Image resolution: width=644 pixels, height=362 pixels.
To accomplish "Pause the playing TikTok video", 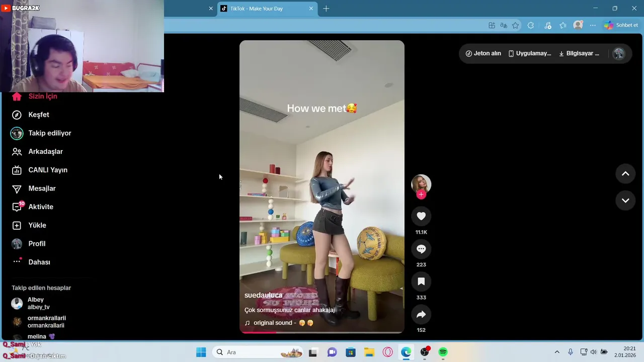I will pyautogui.click(x=322, y=186).
